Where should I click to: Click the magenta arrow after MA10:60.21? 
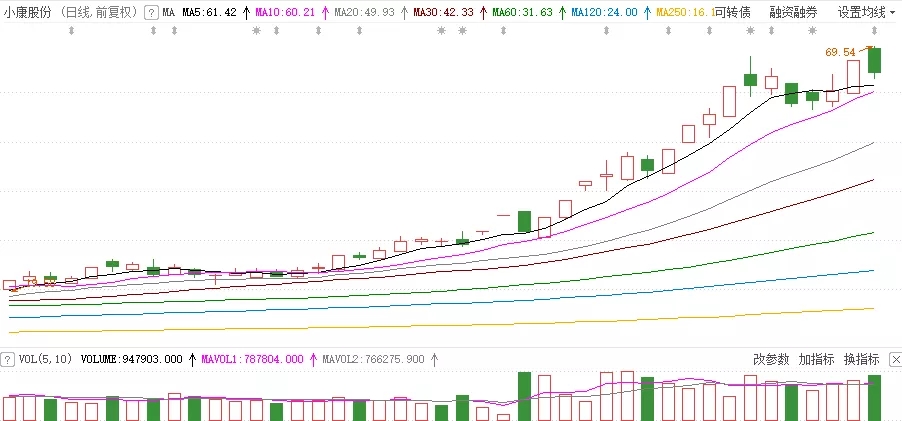point(324,12)
